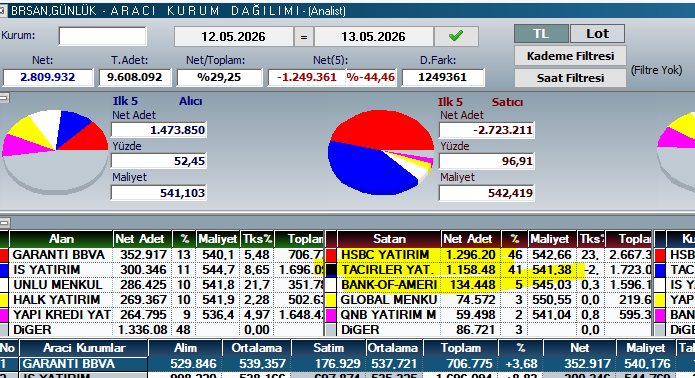Sort bottom table by Toplam header
This screenshot has height=378, width=695.
click(461, 348)
